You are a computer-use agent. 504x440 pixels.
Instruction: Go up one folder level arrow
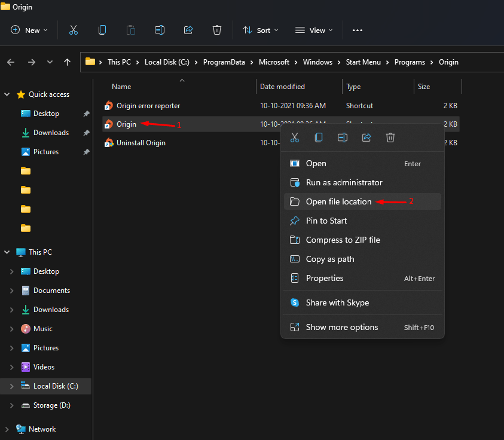(67, 62)
